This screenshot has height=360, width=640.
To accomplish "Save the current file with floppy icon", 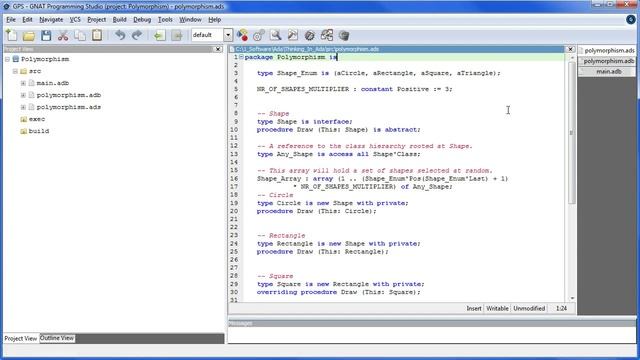I will pyautogui.click(x=46, y=36).
